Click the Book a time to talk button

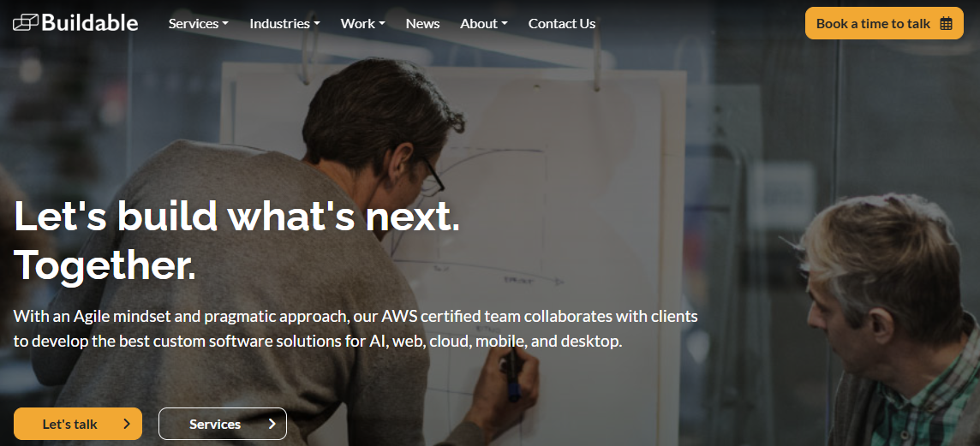(884, 23)
